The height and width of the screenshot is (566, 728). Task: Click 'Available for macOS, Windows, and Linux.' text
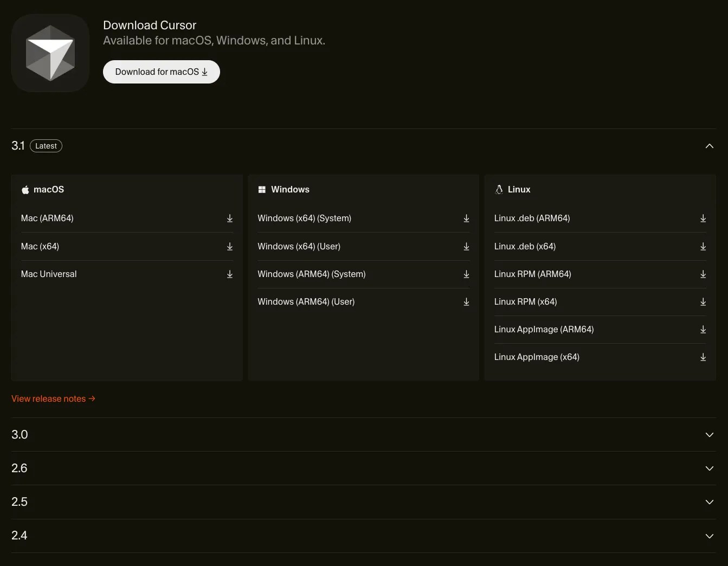(x=214, y=41)
